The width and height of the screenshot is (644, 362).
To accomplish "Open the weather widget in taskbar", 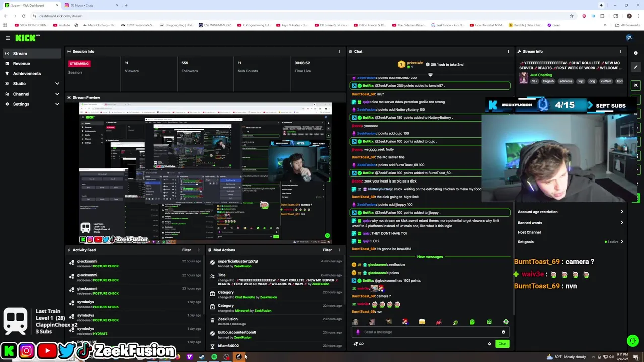I will point(567,357).
